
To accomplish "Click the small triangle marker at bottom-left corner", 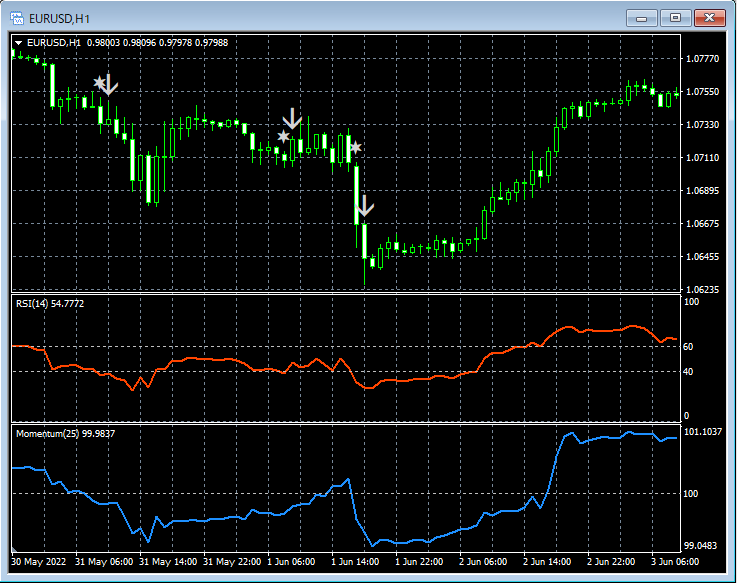I will [x=15, y=551].
